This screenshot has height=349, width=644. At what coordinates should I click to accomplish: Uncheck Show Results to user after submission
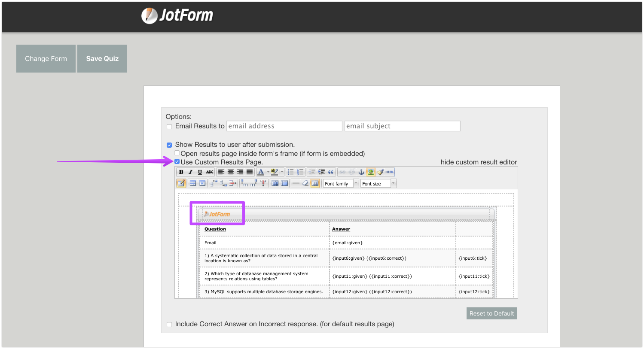coord(169,145)
